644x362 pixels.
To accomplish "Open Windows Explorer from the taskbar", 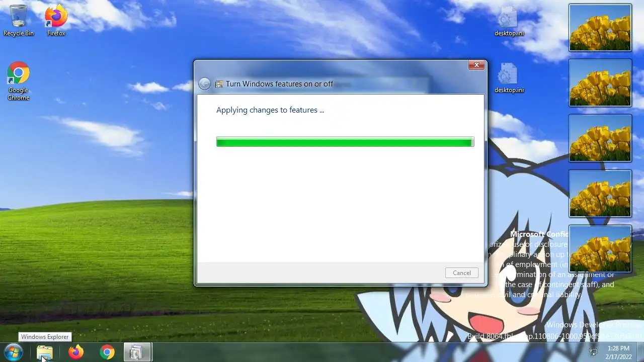I will [45, 352].
